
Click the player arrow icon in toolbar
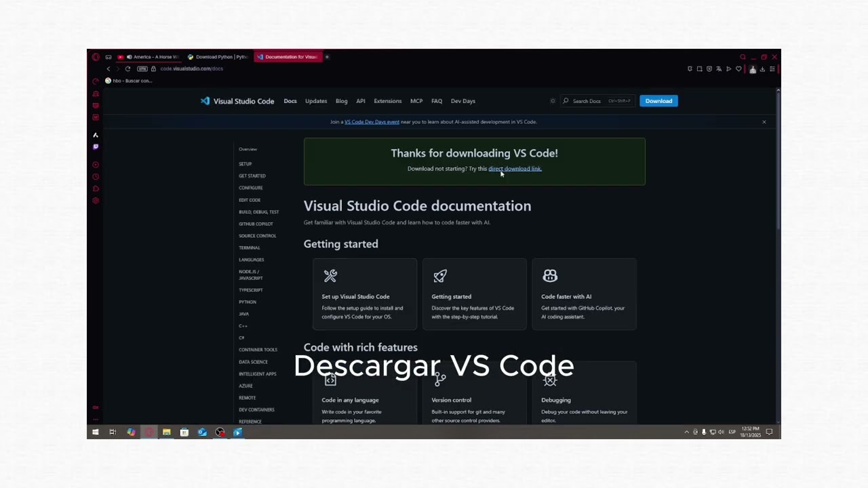click(x=729, y=68)
